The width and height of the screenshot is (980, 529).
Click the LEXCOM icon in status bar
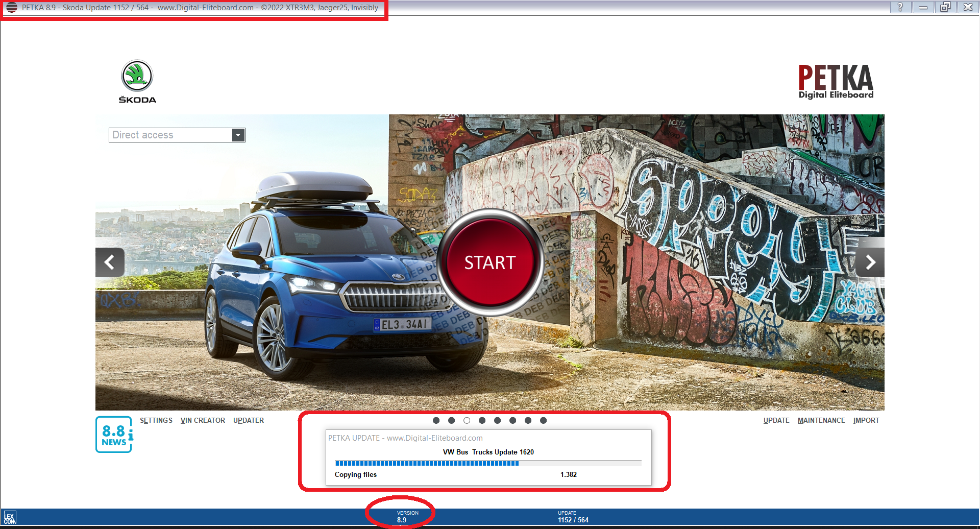coord(10,518)
